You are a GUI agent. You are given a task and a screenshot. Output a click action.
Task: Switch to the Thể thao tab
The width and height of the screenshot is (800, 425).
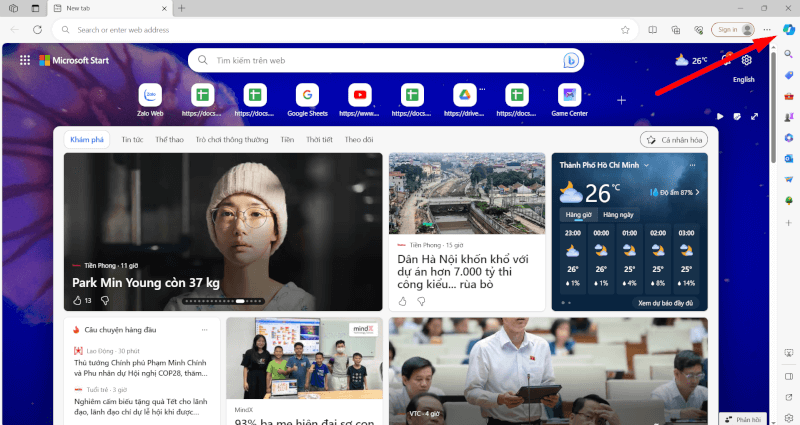point(169,140)
